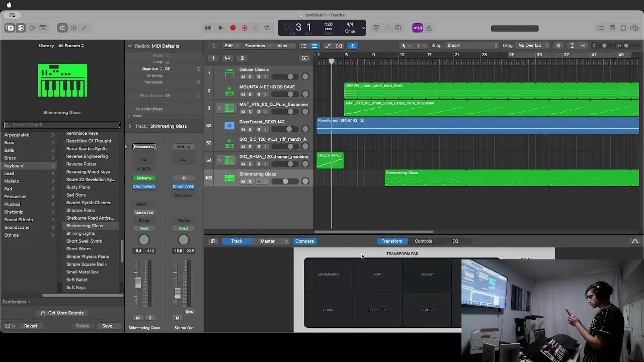Screen dimensions: 644x362
Task: Expand the More section in inspector
Action: [130, 116]
